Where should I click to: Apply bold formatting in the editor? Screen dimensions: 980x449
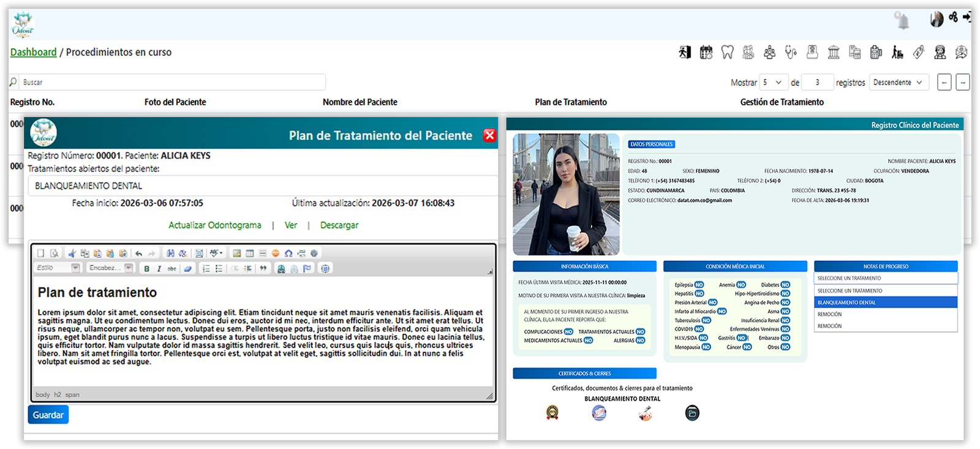click(146, 268)
